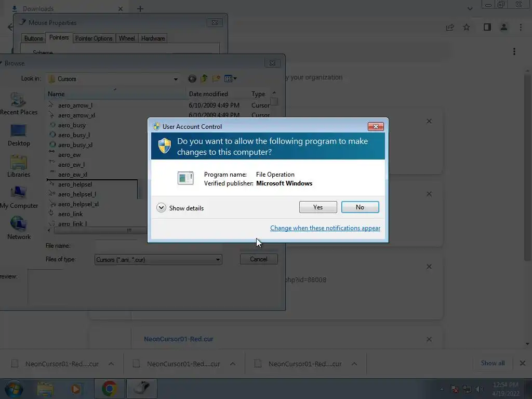This screenshot has width=532, height=399.
Task: Create New Folder icon in Browse dialog
Action: tap(216, 79)
